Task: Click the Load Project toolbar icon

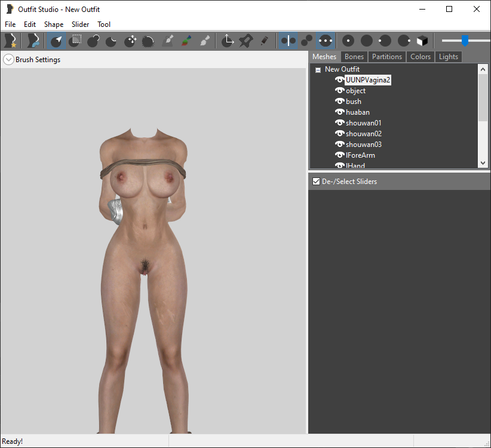Action: pos(33,41)
